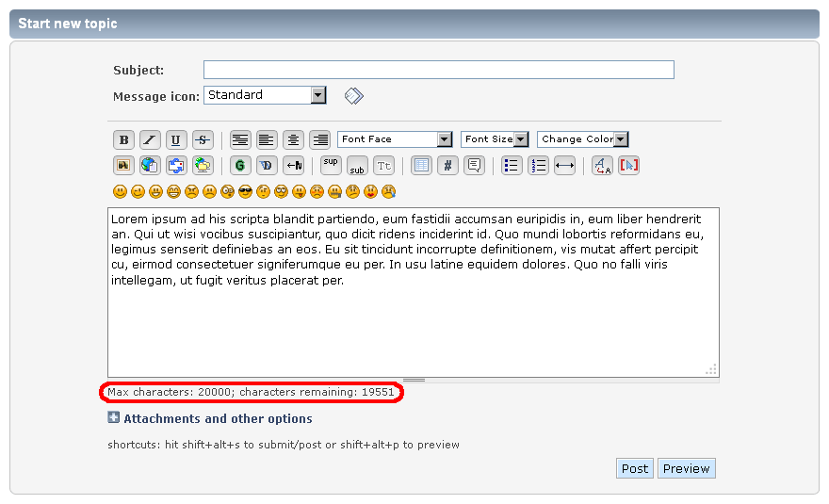829x504 pixels.
Task: Center align the text
Action: coord(293,139)
